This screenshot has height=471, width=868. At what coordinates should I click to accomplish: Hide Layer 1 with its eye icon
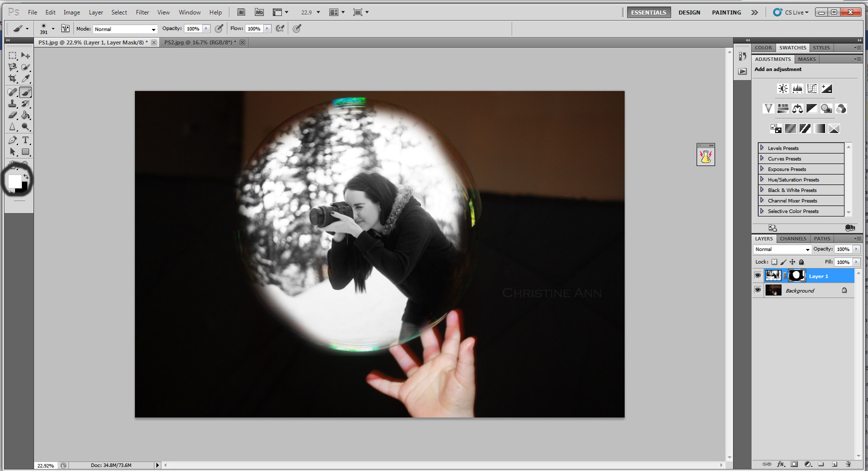point(758,275)
